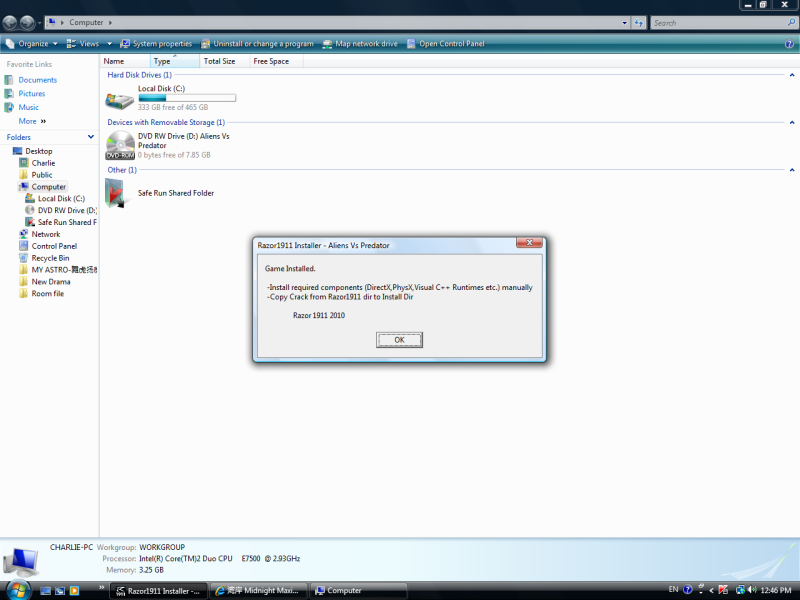
Task: Click the Local Disk (C:) space usage bar
Action: [187, 98]
